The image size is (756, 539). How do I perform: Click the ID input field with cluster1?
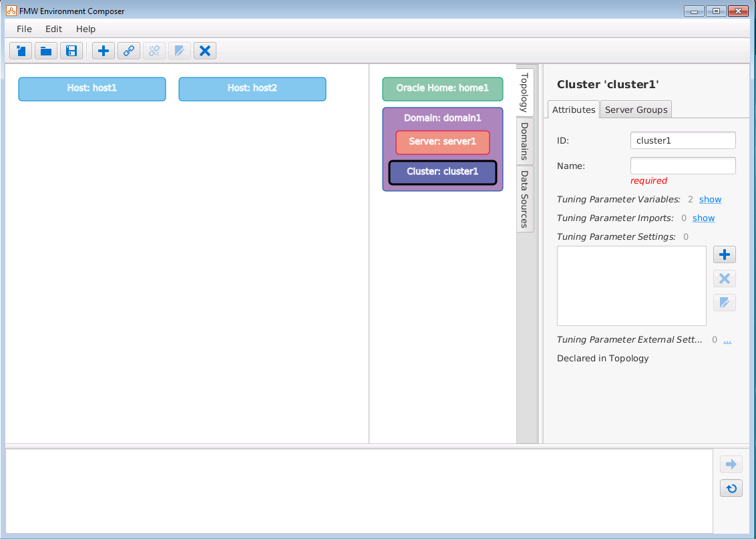[x=683, y=140]
